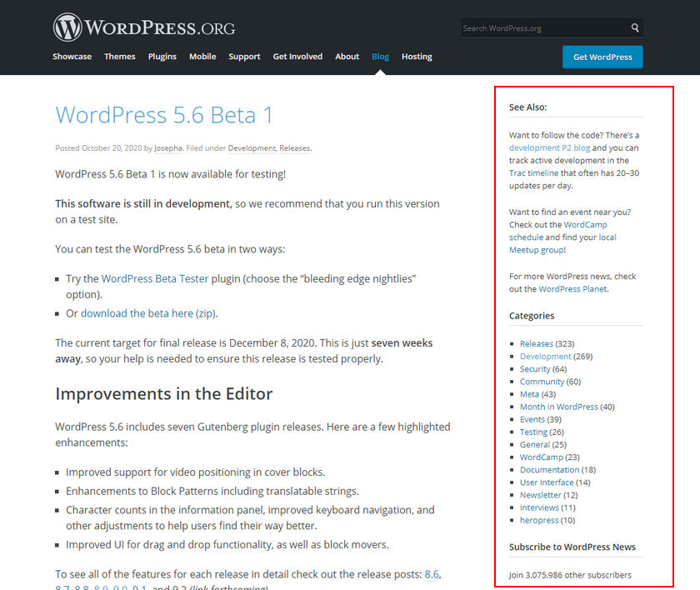This screenshot has width=700, height=590.
Task: Open the Hosting menu item
Action: pos(417,57)
